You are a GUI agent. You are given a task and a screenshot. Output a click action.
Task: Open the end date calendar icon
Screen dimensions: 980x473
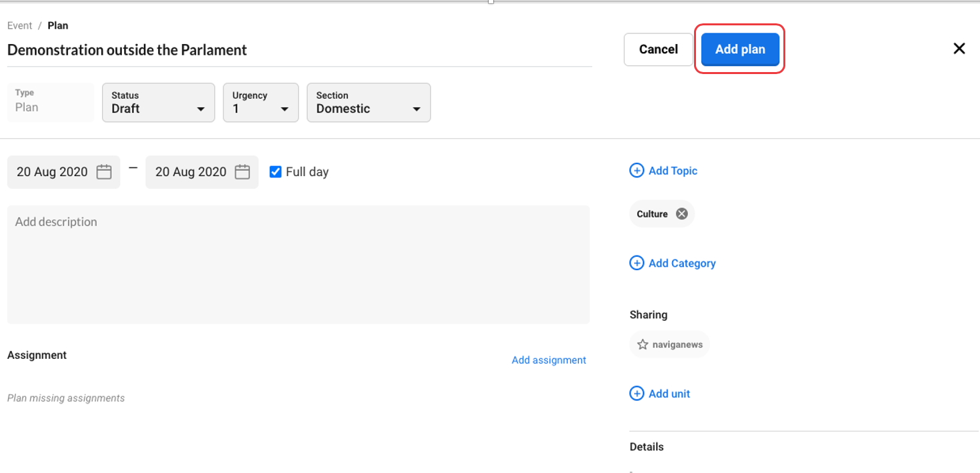(x=243, y=172)
